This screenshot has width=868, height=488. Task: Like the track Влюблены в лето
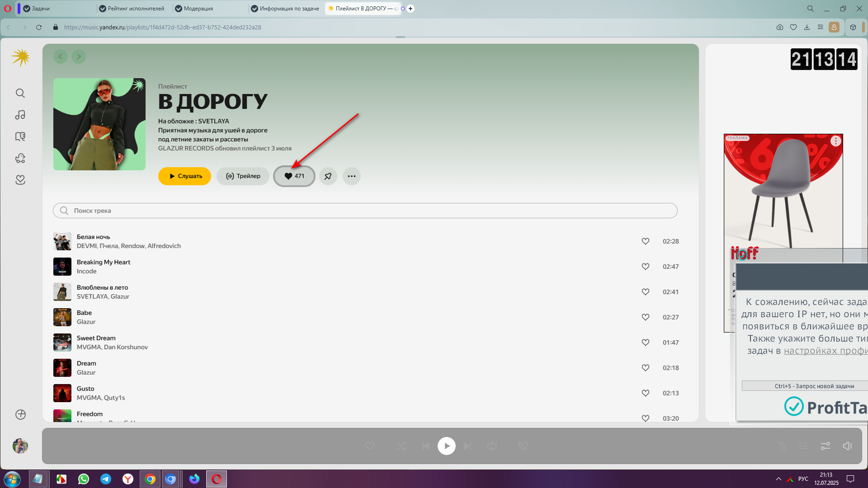tap(646, 292)
